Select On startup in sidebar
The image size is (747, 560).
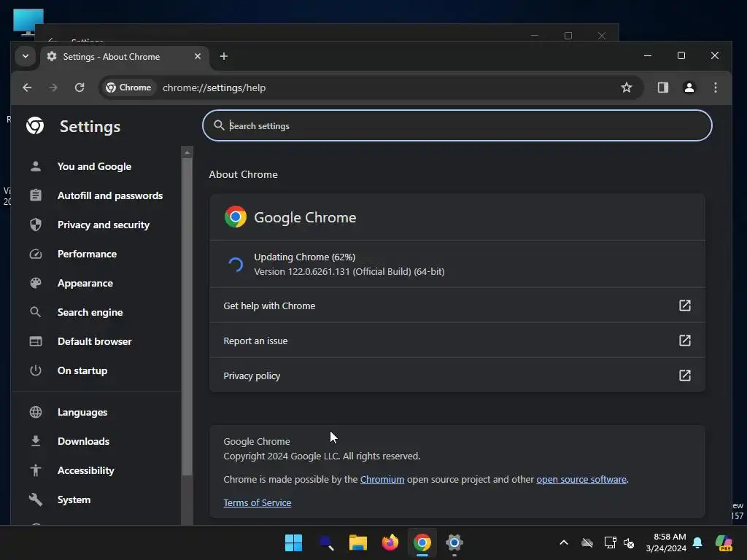(x=82, y=370)
